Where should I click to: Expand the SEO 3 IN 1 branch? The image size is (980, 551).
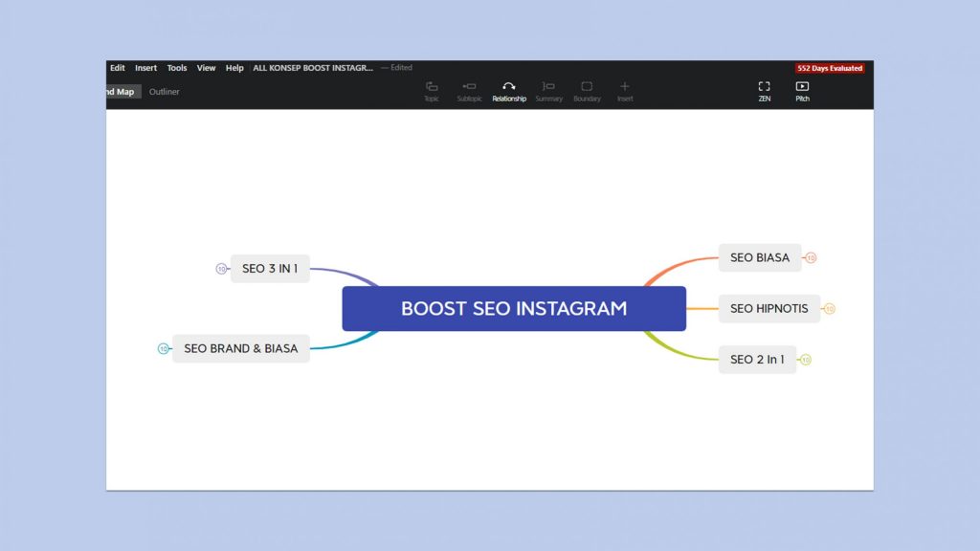(x=221, y=269)
